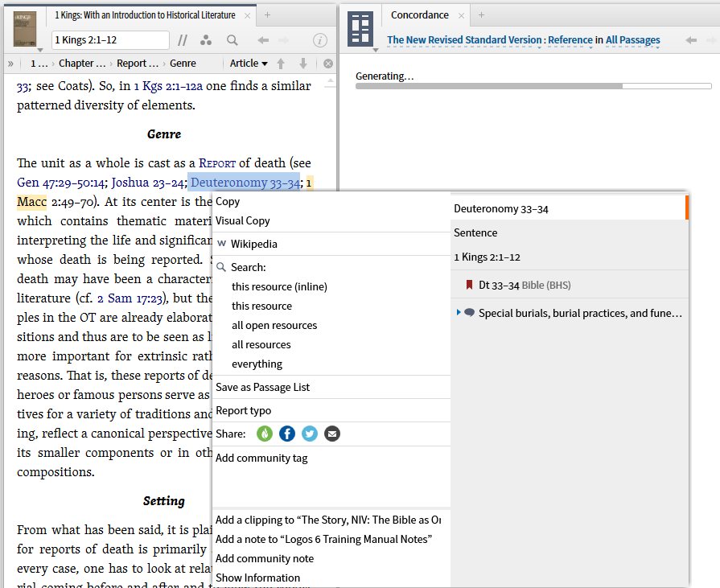The height and width of the screenshot is (588, 720).
Task: Switch to the Concordance tab
Action: pos(420,15)
